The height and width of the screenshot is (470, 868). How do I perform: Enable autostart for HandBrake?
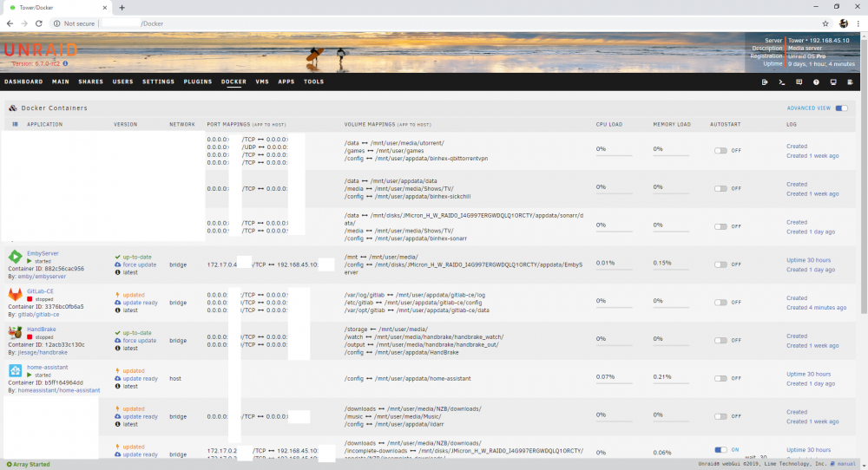(720, 341)
